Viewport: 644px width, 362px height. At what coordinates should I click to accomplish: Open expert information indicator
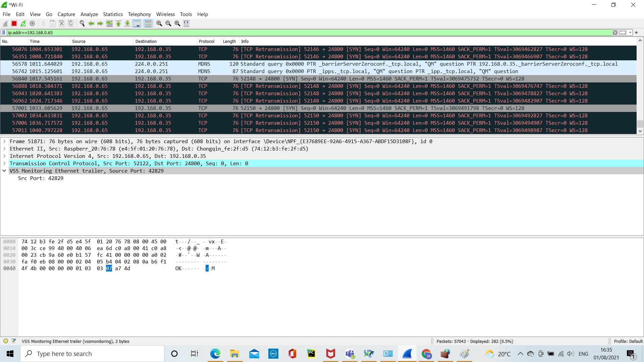[5, 341]
